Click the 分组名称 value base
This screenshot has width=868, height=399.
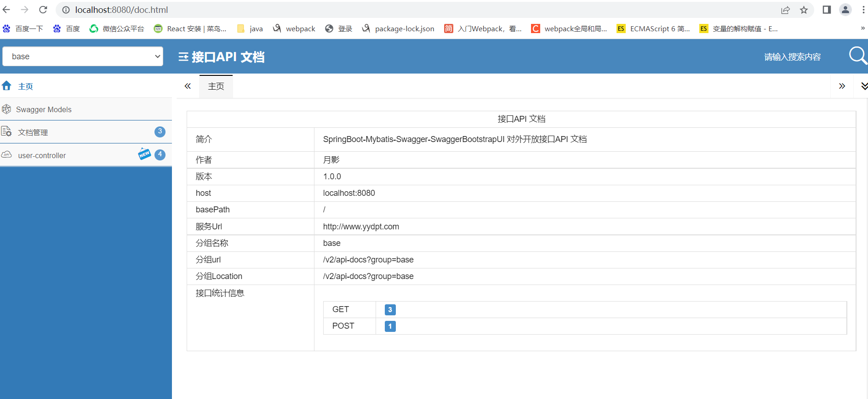coord(332,243)
